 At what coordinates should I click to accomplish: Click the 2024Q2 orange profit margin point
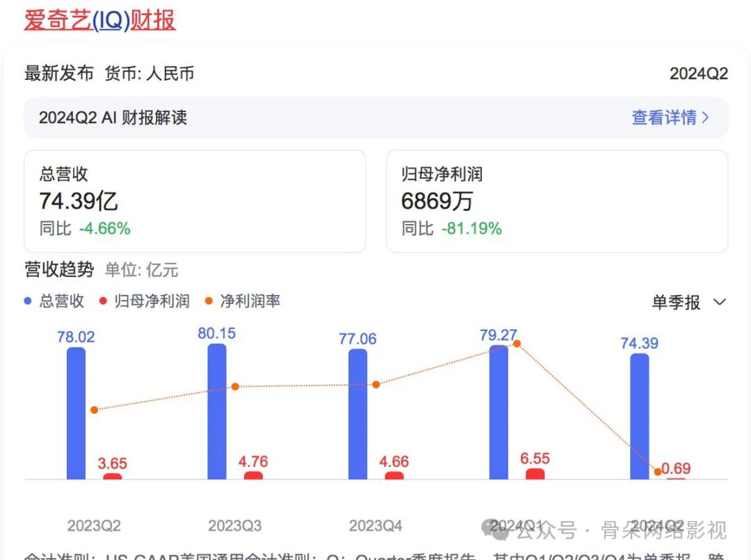[x=658, y=472]
